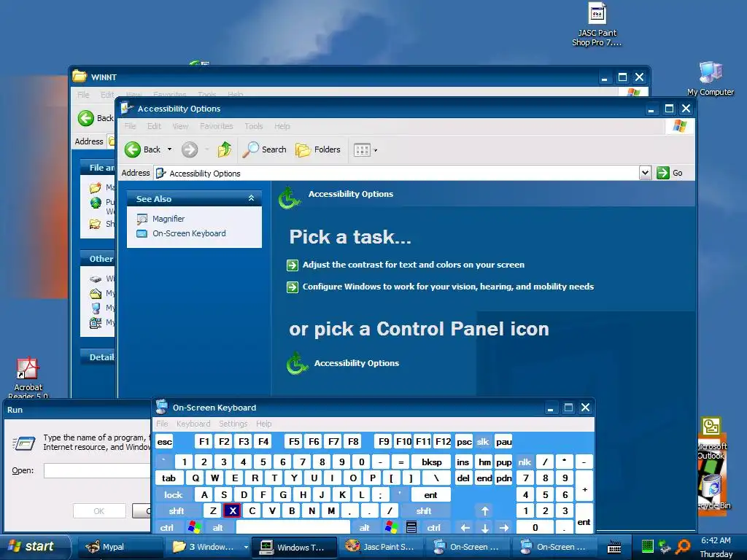Screen dimensions: 747x560
Task: Open Favorites menu in Accessibility Options window
Action: [x=216, y=126]
